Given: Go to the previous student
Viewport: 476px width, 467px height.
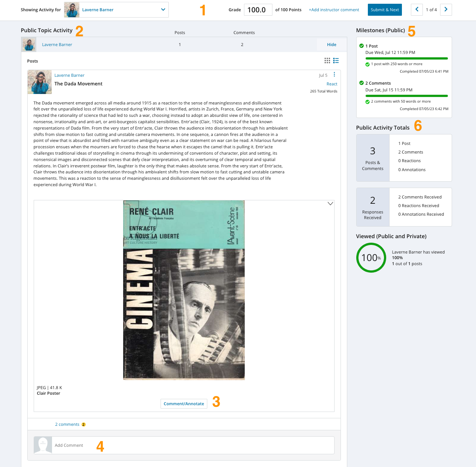Looking at the screenshot, I should point(417,10).
